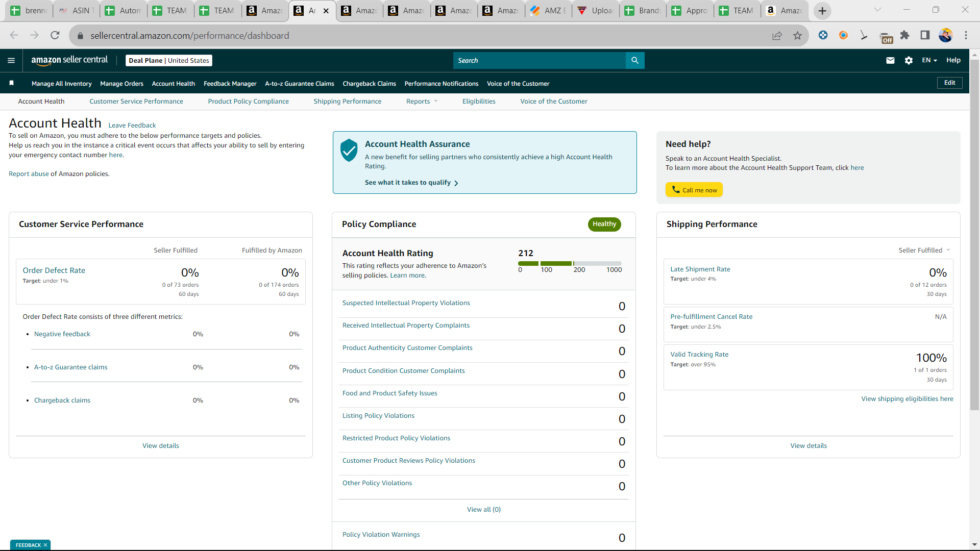The height and width of the screenshot is (551, 980).
Task: Open A-to-z Guarantee Claims menu item
Action: (300, 83)
